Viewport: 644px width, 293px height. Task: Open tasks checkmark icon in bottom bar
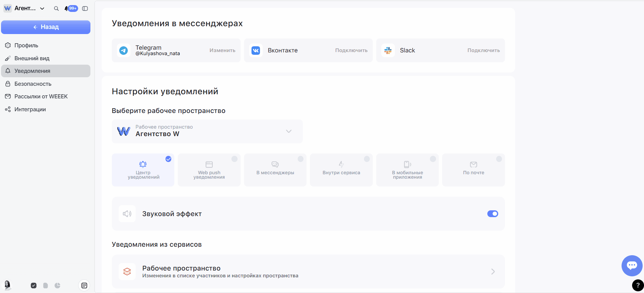tap(34, 286)
